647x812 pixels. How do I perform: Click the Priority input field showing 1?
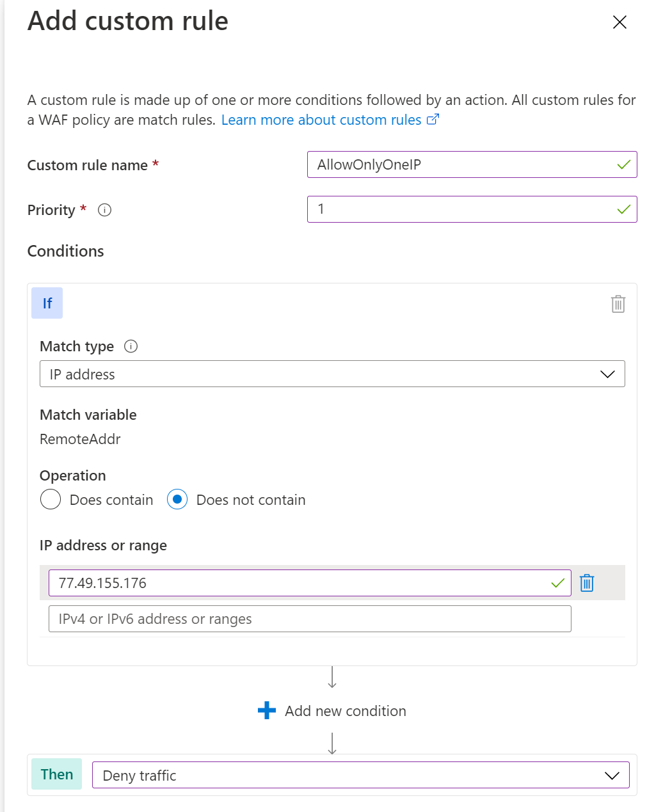[x=448, y=209]
